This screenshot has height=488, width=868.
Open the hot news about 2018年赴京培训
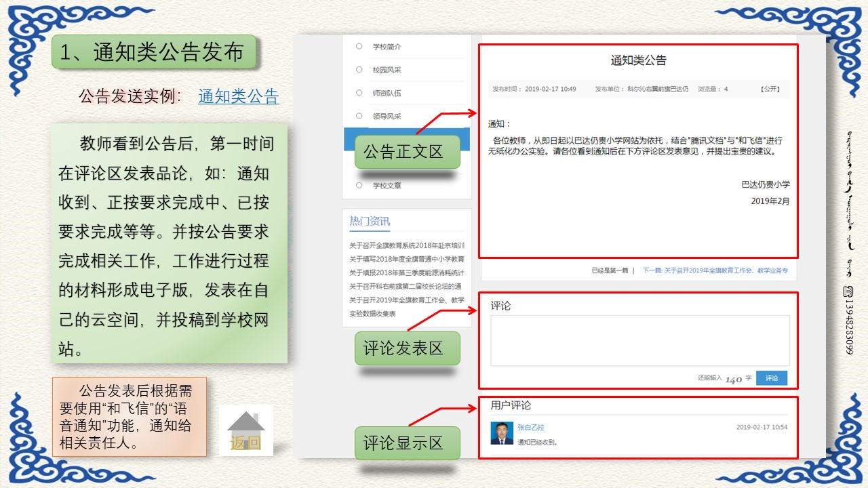pos(406,245)
